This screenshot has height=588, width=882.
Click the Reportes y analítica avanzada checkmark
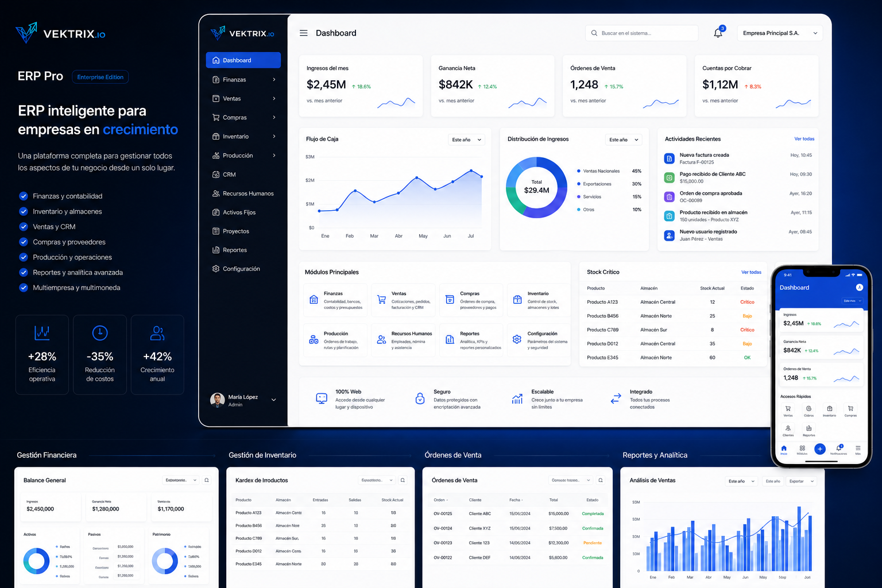tap(24, 272)
